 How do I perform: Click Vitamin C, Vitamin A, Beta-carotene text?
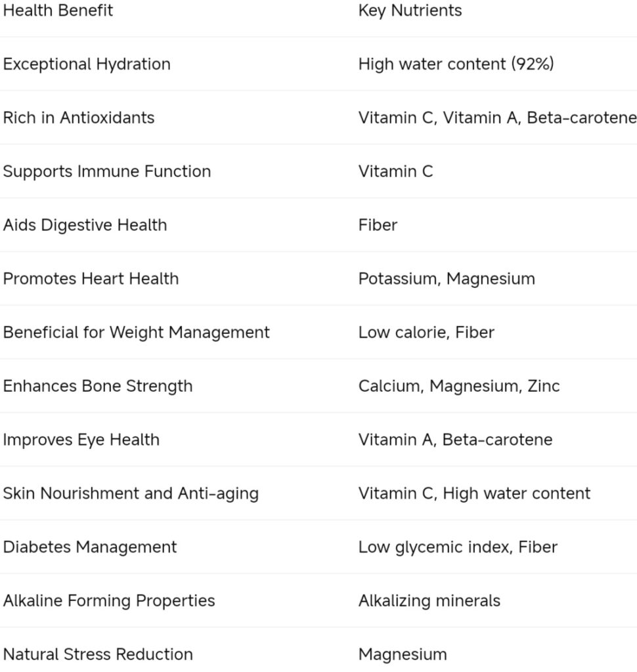pyautogui.click(x=498, y=117)
